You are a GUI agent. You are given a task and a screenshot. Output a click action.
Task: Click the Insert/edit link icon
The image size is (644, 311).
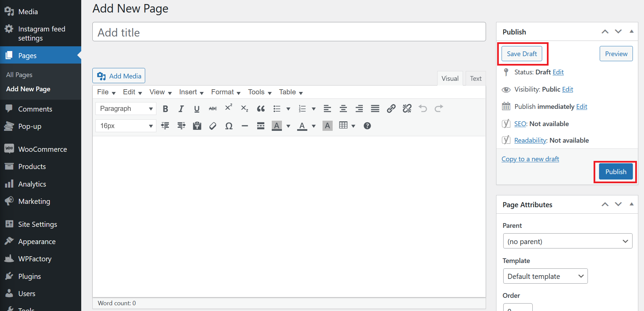[391, 109]
